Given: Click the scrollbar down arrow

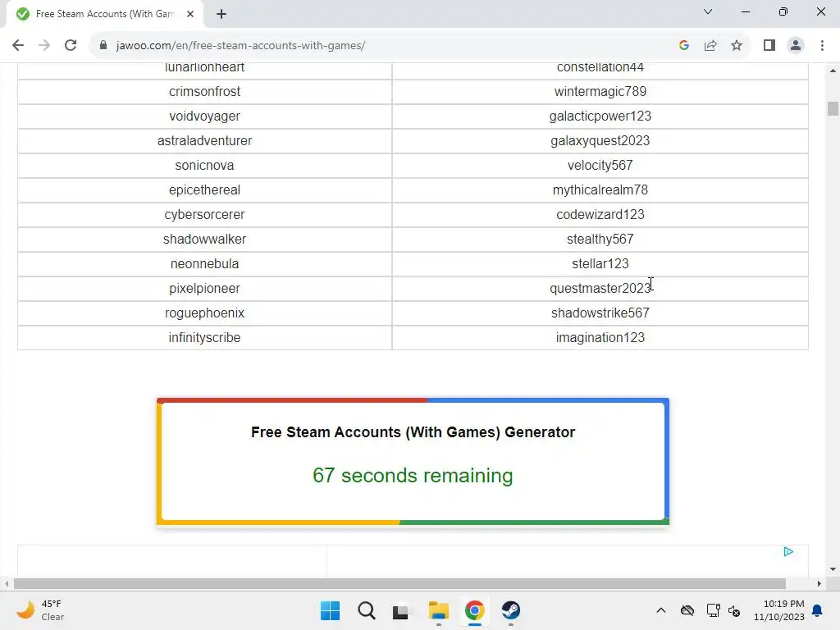Looking at the screenshot, I should pyautogui.click(x=833, y=569).
